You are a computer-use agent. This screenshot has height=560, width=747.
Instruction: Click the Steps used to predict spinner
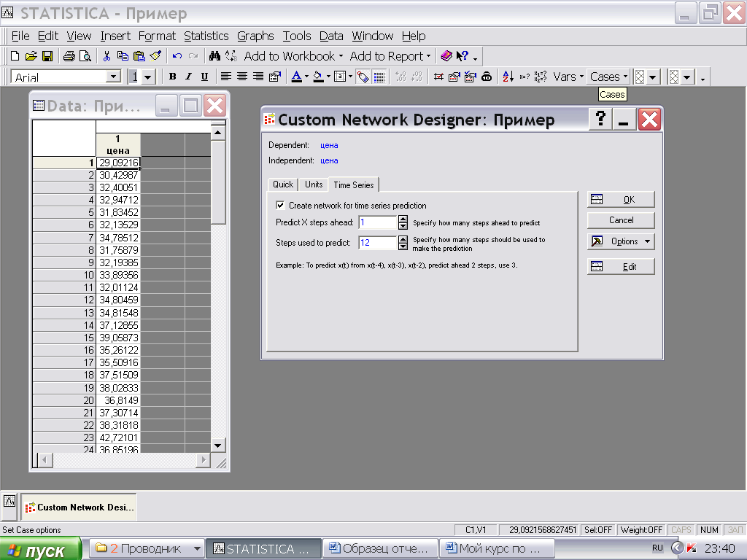coord(403,243)
